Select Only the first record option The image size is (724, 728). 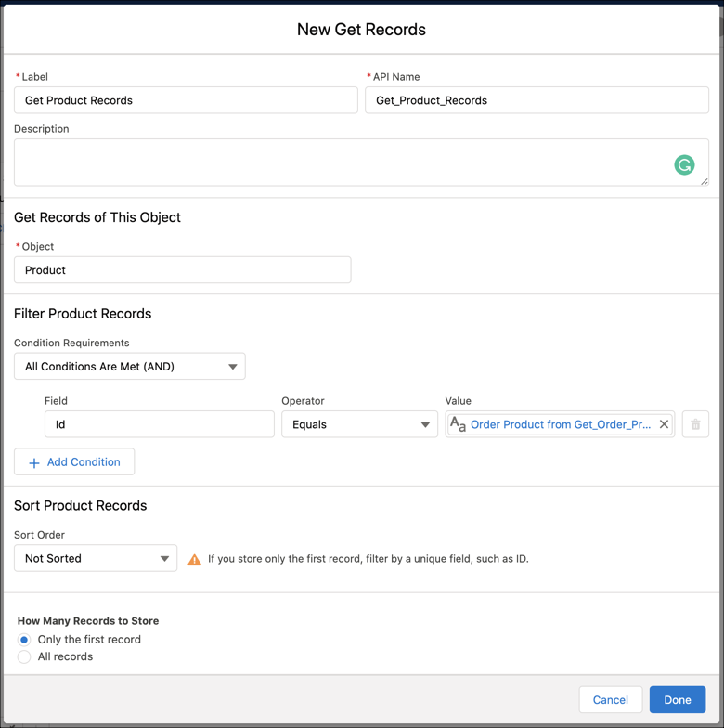coord(24,640)
